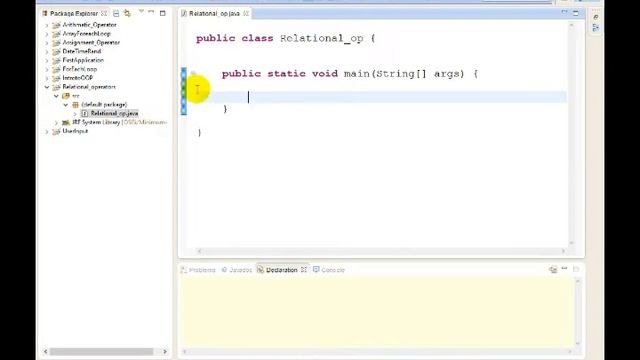Collapse the Relational_operators project
The height and width of the screenshot is (360, 640).
(x=47, y=87)
